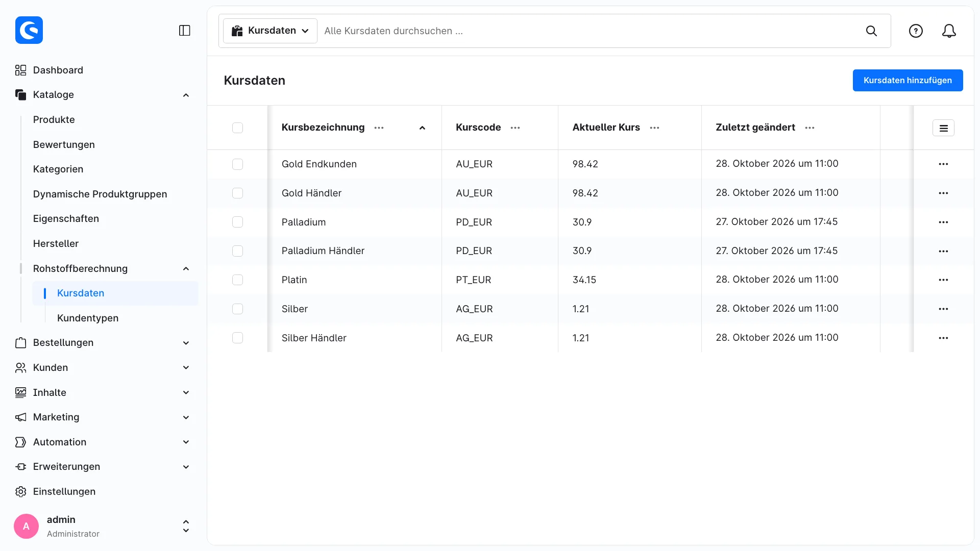
Task: Click the Kursdaten hinzufügen button
Action: tap(908, 80)
